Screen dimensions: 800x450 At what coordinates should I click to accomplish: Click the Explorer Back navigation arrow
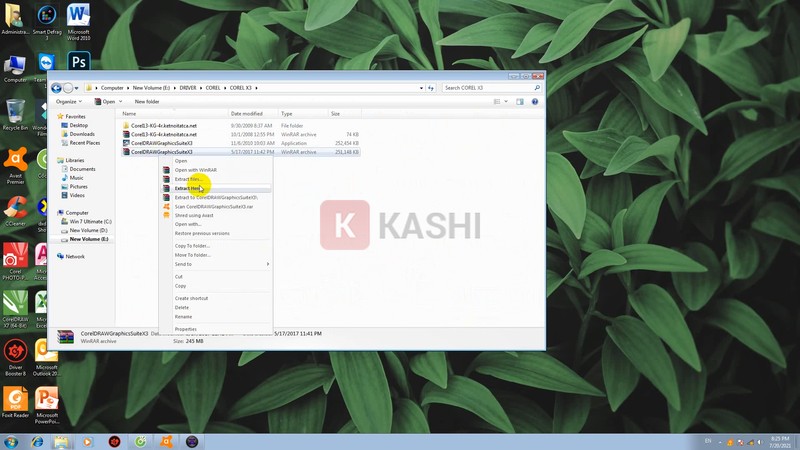57,88
